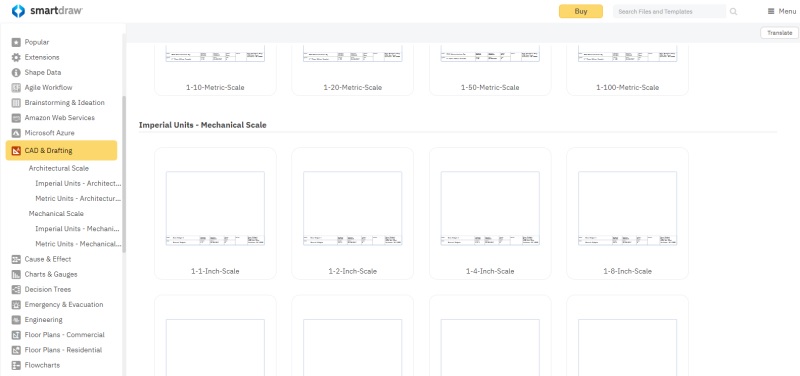Open the Flowcharts category label

click(42, 365)
